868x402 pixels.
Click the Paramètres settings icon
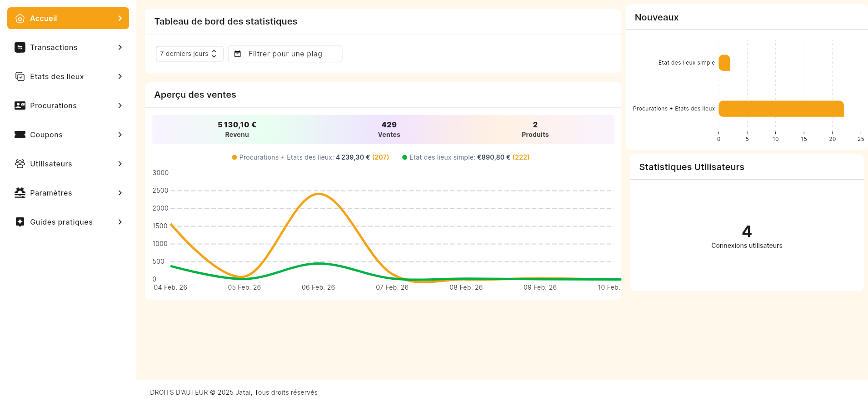pos(20,193)
